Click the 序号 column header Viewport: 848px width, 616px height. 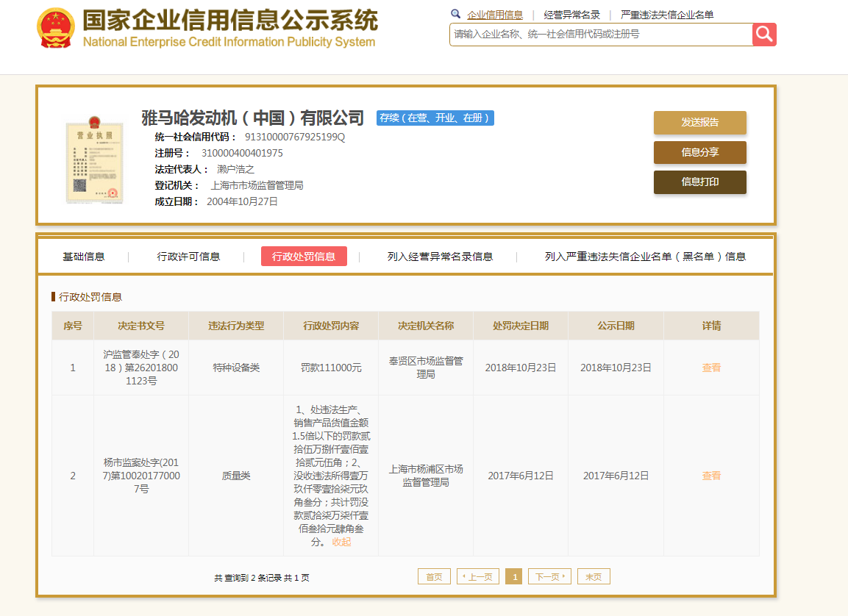[x=73, y=326]
